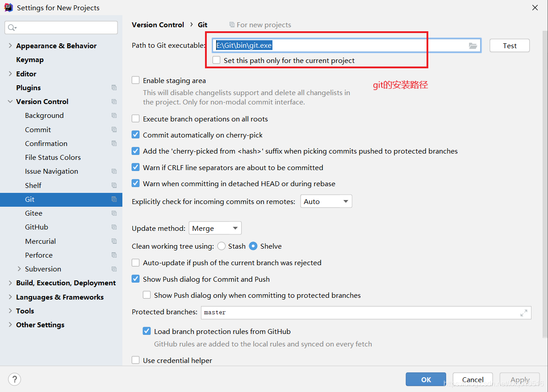Click the For new projects icon in header
The height and width of the screenshot is (392, 548).
click(232, 25)
